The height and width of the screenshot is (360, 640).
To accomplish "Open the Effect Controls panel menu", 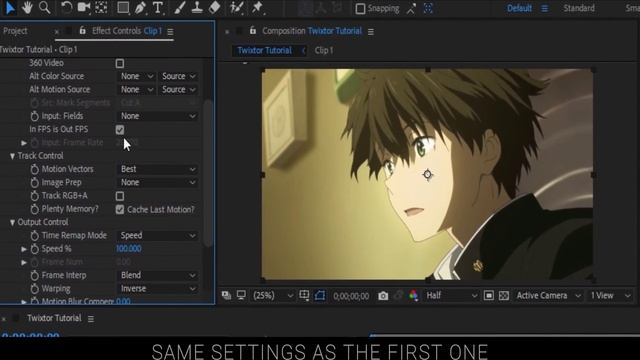I will coord(170,31).
